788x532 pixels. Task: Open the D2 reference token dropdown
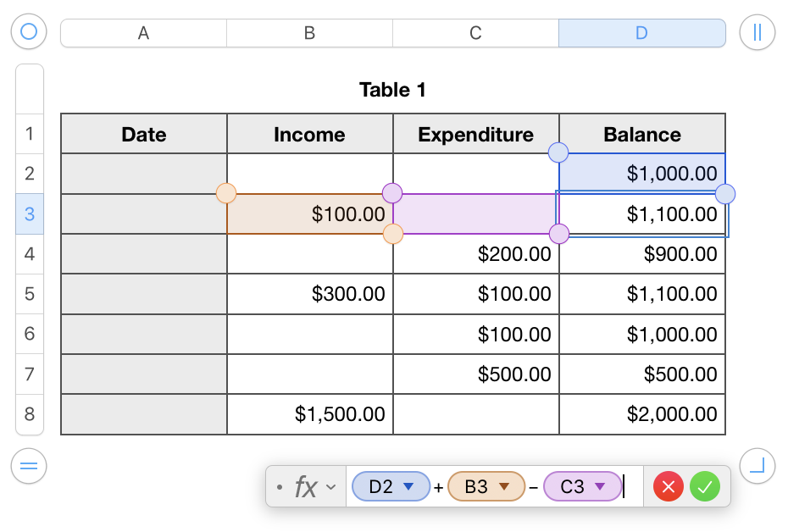[x=408, y=486]
